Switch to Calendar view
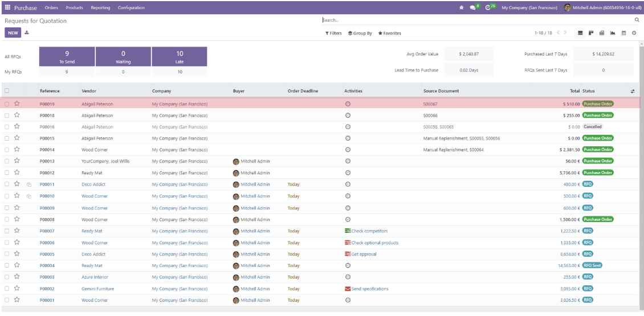This screenshot has height=316, width=644. coord(623,33)
